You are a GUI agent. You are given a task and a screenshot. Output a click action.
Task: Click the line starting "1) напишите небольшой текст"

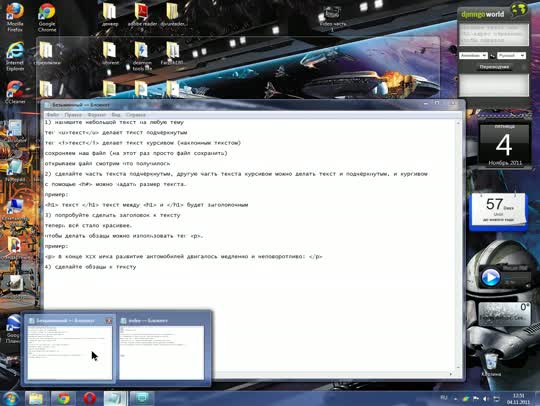pos(114,122)
